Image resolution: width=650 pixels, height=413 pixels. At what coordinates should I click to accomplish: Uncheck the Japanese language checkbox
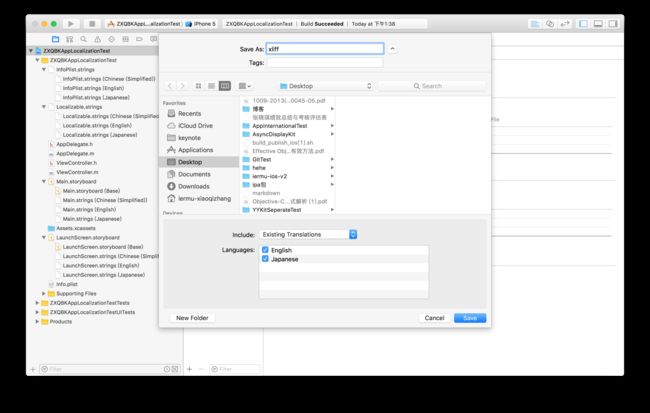click(265, 259)
